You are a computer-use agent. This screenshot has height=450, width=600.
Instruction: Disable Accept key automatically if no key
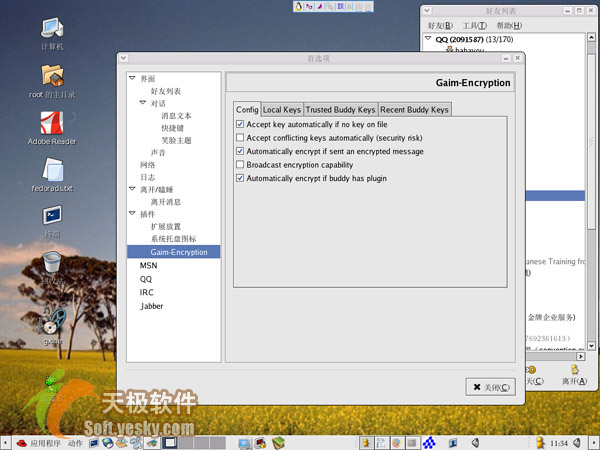240,124
